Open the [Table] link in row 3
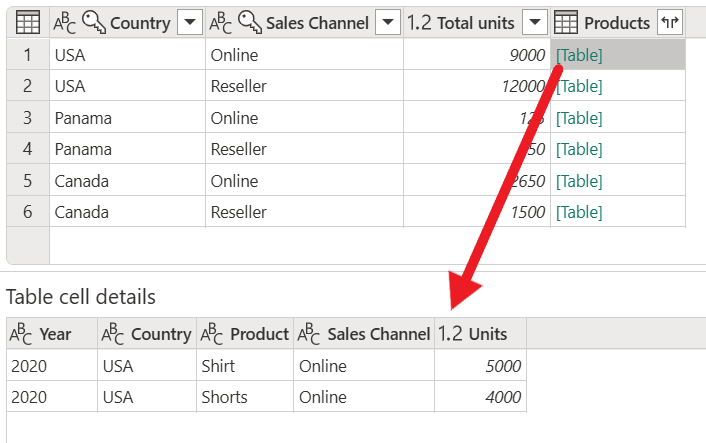Screen dimensions: 706x443 point(579,118)
